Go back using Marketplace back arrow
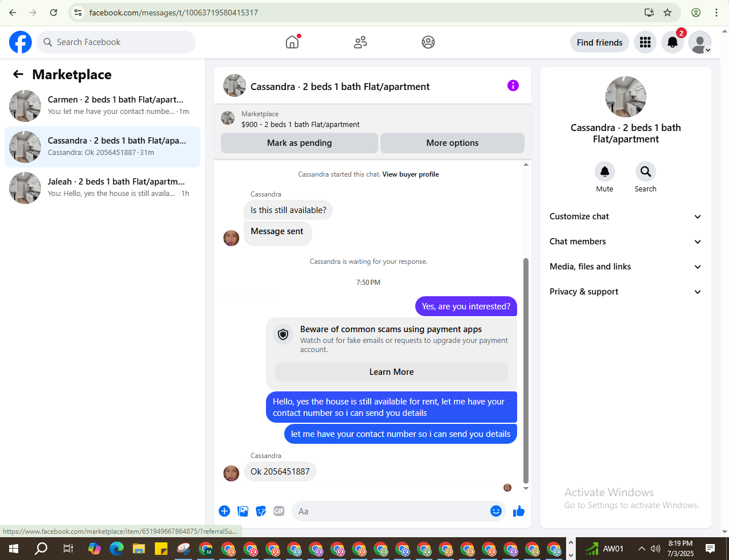Image resolution: width=729 pixels, height=560 pixels. (18, 74)
